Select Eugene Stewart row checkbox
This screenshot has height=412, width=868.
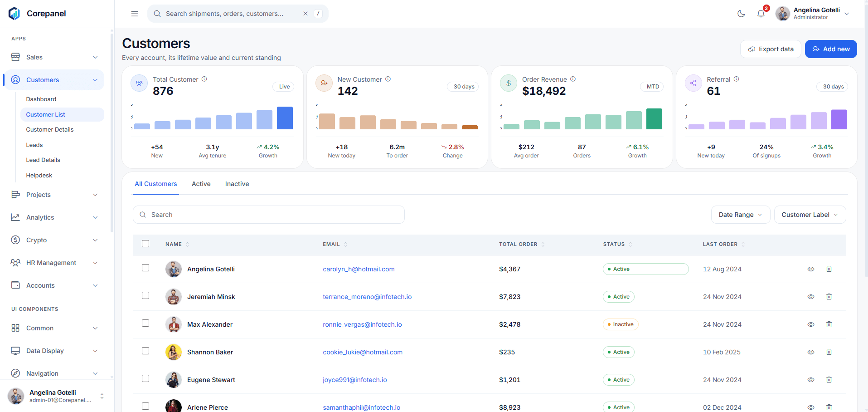[x=145, y=378]
